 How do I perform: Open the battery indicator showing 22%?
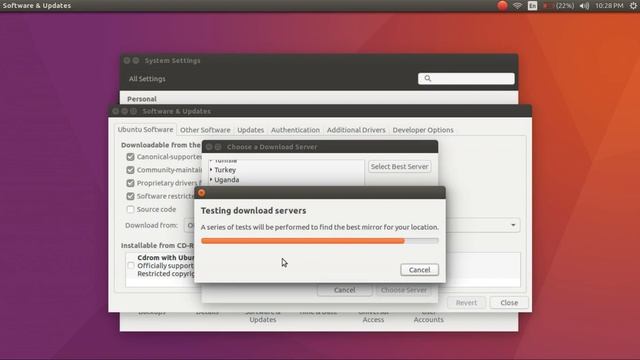point(558,6)
